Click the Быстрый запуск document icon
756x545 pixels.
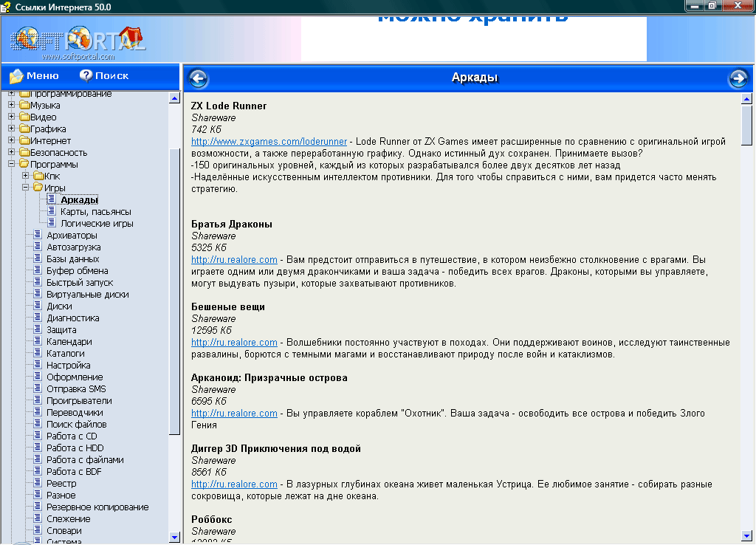(38, 281)
